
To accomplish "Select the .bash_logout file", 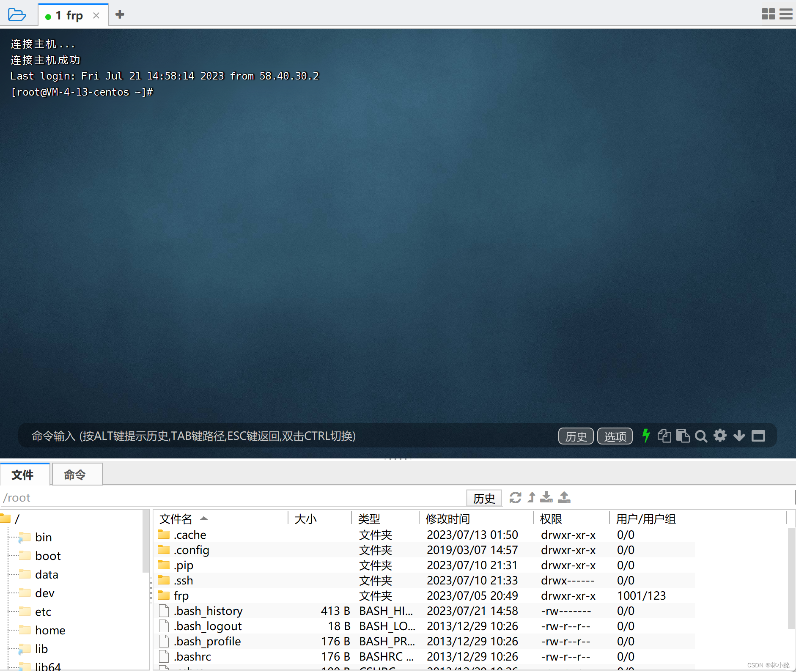I will tap(425, 626).
